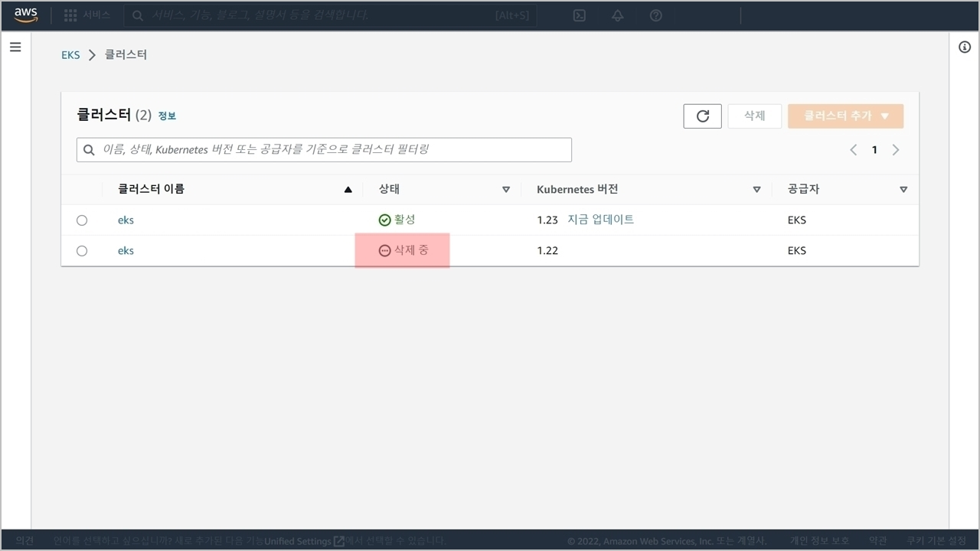This screenshot has width=980, height=551.
Task: Open the Unified Settings link in the footer
Action: point(304,541)
